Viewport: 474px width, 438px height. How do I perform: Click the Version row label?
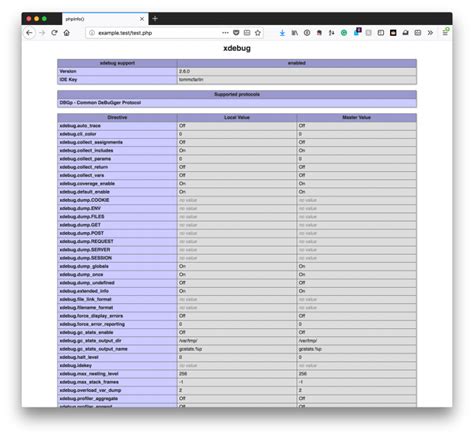68,71
